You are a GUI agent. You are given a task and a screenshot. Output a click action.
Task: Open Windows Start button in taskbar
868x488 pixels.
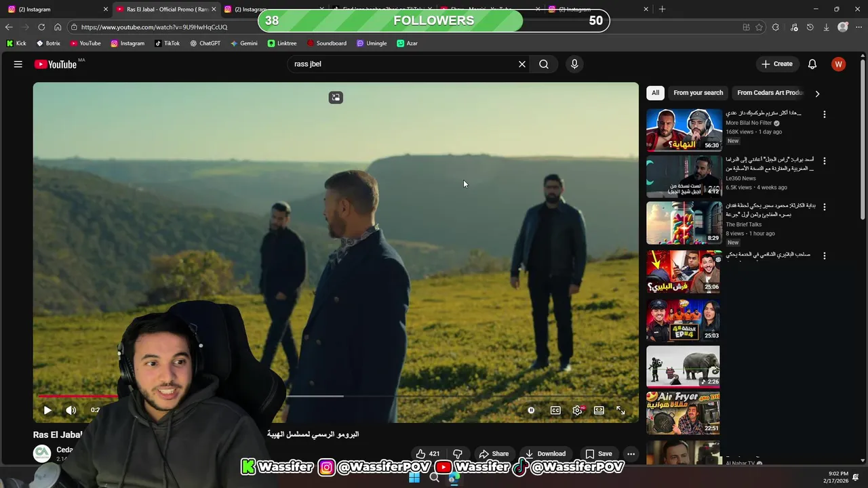414,478
